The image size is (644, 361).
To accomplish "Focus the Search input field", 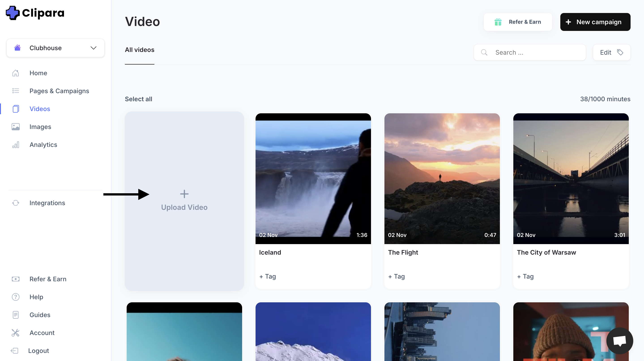I will tap(530, 53).
